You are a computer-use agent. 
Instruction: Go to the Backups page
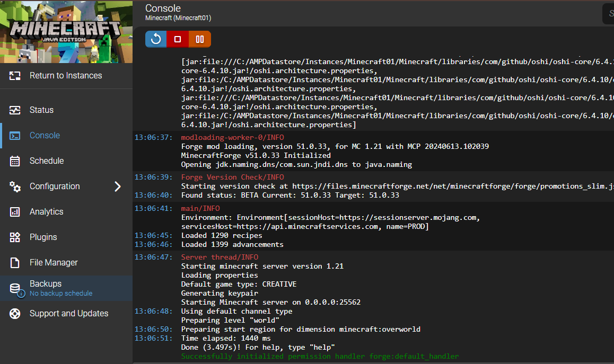click(x=46, y=284)
